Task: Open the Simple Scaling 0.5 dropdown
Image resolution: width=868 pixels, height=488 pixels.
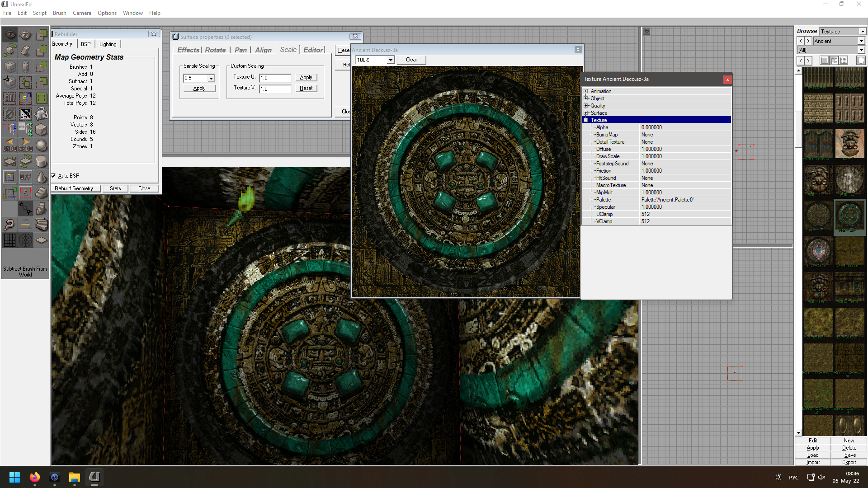Action: pyautogui.click(x=211, y=78)
